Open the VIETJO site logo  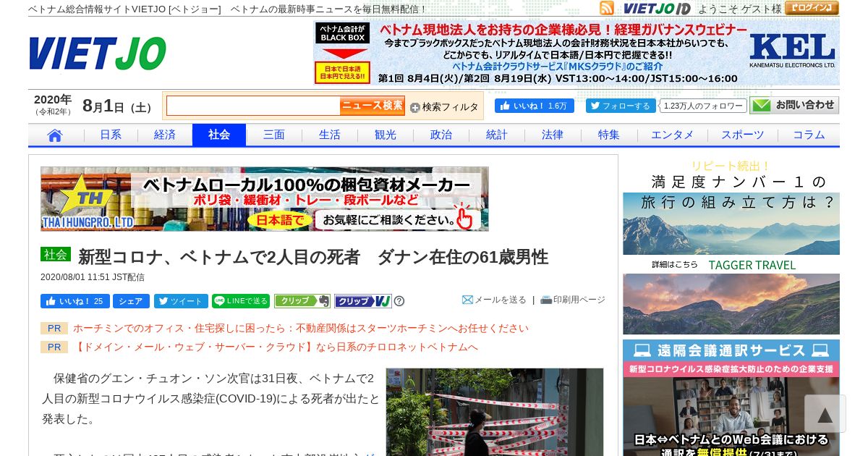(98, 53)
